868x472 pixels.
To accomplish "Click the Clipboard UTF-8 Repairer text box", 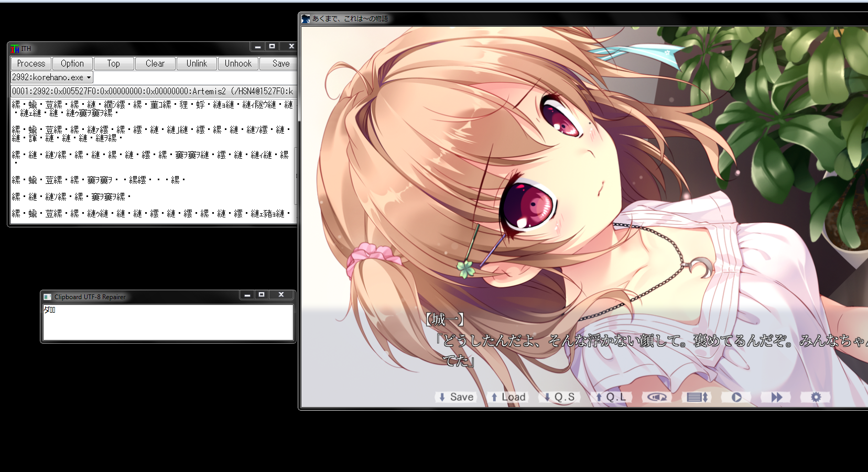I will point(168,322).
